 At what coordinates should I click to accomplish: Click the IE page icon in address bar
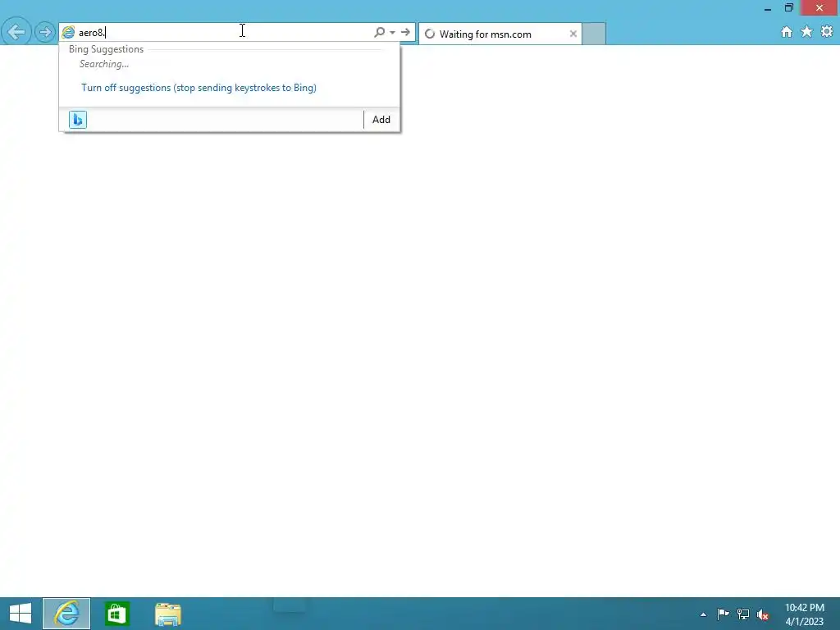(x=68, y=32)
